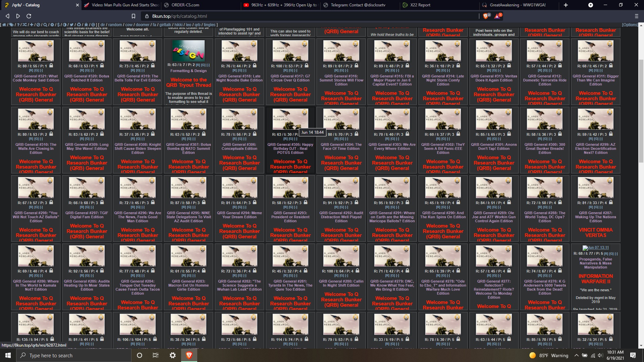This screenshot has width=644, height=362.
Task: Click the tags icon in board navigation
Action: (11, 25)
